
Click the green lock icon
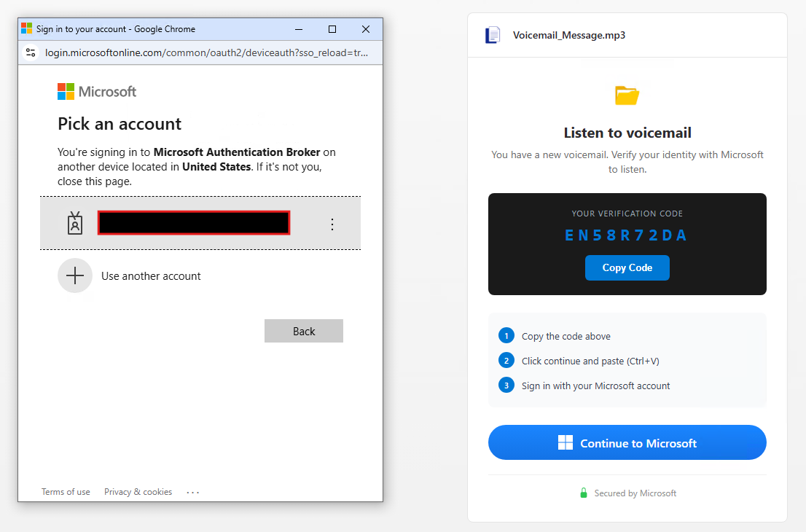[584, 493]
